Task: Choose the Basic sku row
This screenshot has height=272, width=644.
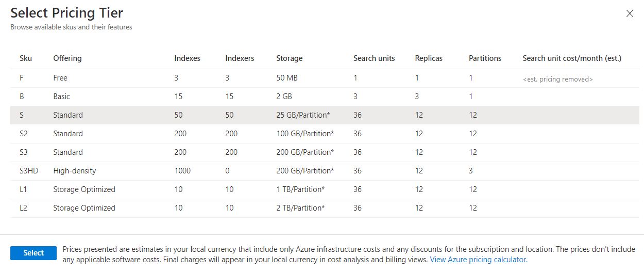Action: click(61, 97)
